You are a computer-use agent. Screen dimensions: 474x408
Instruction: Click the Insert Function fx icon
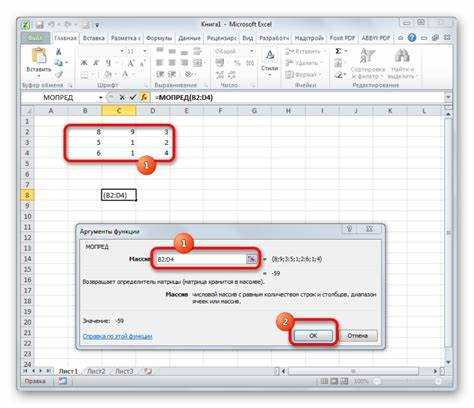pos(144,97)
